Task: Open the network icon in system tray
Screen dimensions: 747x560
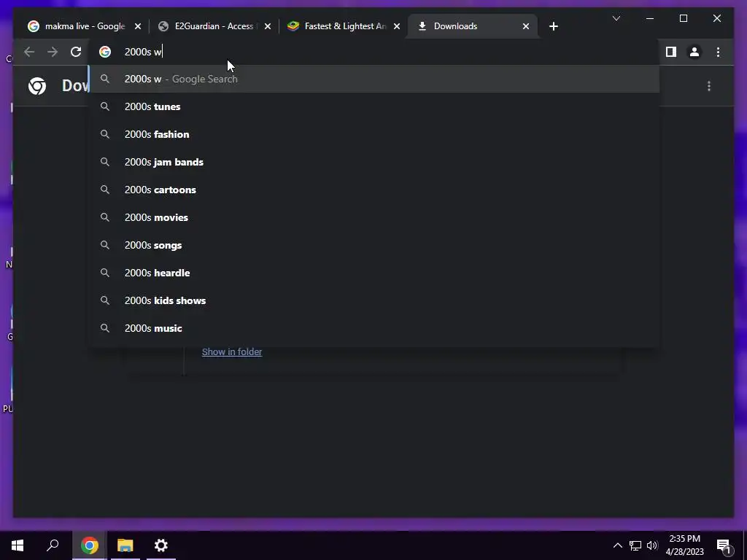Action: coord(635,545)
